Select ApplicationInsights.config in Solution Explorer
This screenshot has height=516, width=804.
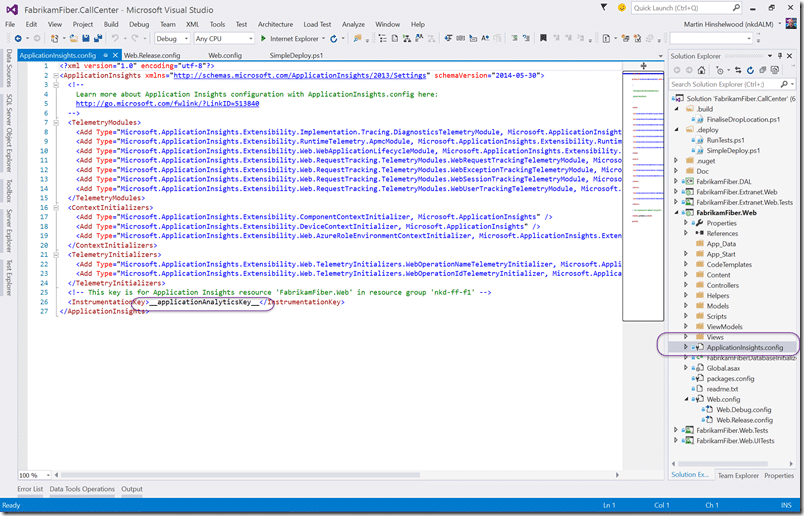point(745,347)
